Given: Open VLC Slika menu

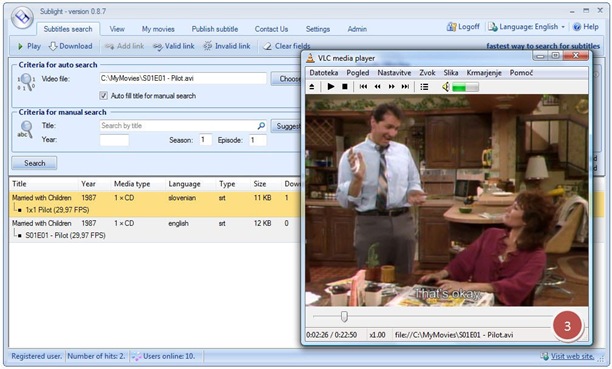Looking at the screenshot, I should 451,73.
